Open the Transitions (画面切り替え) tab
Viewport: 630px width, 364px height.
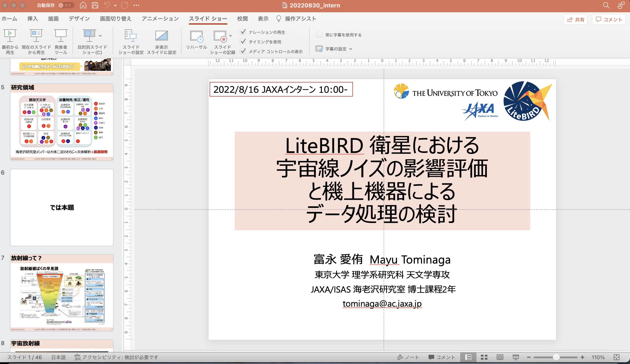pos(115,19)
